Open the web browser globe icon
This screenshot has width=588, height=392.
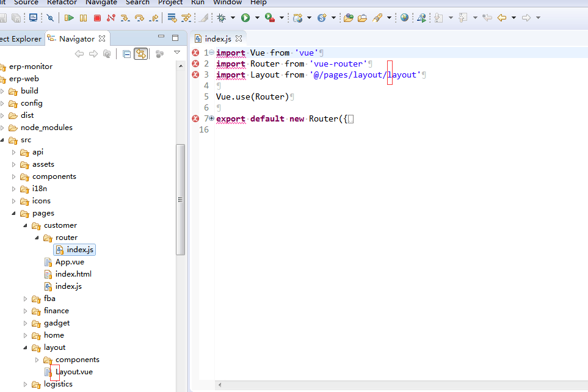[x=404, y=17]
